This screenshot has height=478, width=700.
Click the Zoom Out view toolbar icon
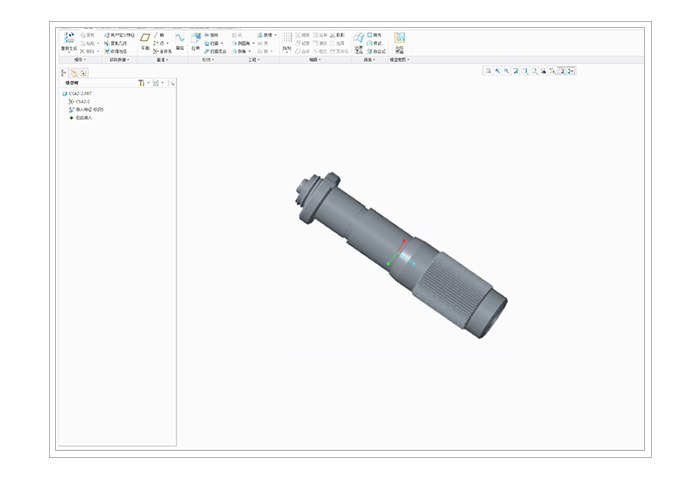[507, 71]
